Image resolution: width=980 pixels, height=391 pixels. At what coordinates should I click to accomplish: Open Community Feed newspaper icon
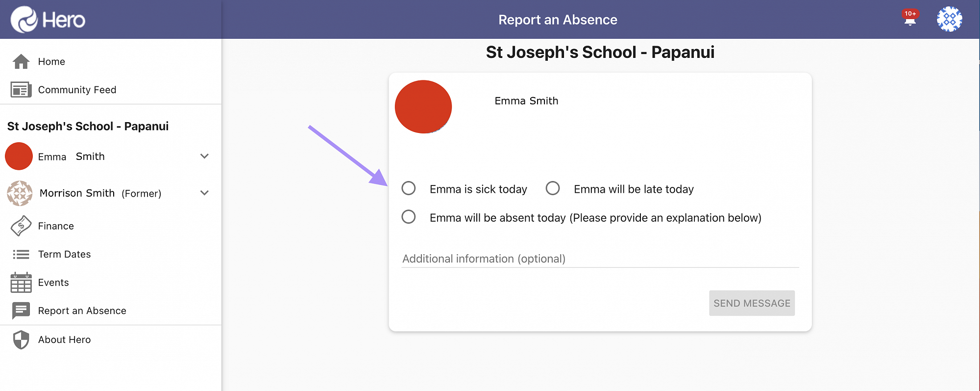[x=21, y=90]
